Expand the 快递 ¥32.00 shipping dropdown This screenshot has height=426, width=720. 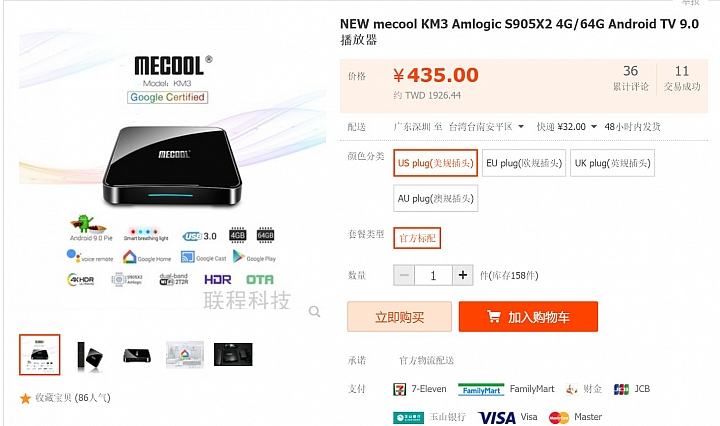coord(594,127)
